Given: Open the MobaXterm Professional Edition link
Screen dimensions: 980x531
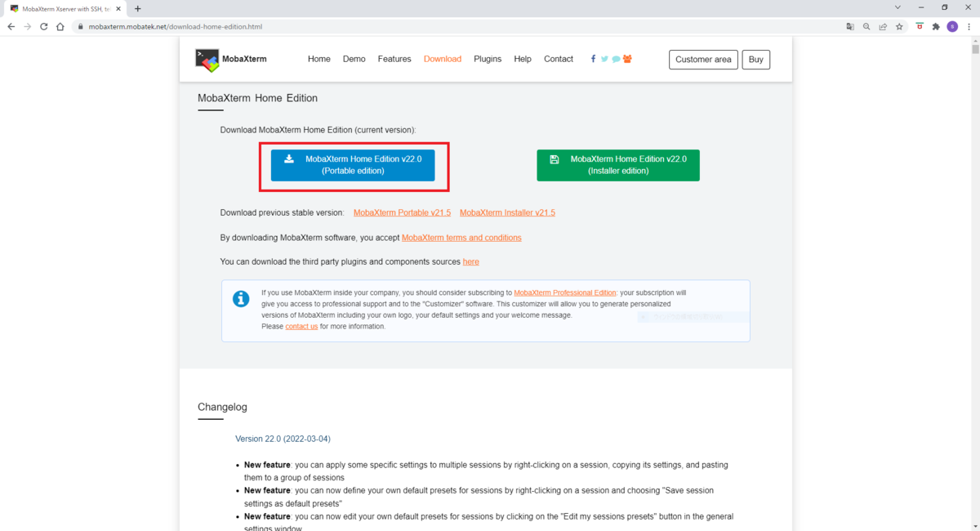Looking at the screenshot, I should 565,292.
